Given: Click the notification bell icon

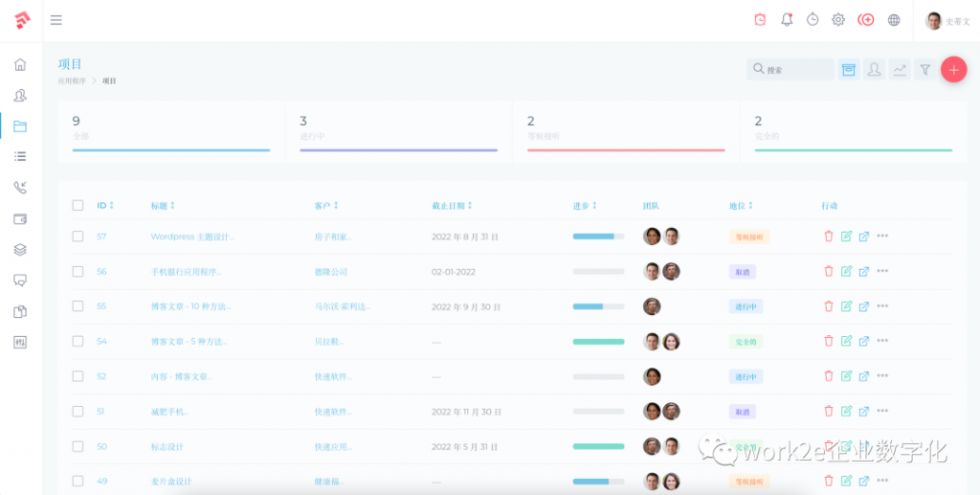Looking at the screenshot, I should coord(787,20).
